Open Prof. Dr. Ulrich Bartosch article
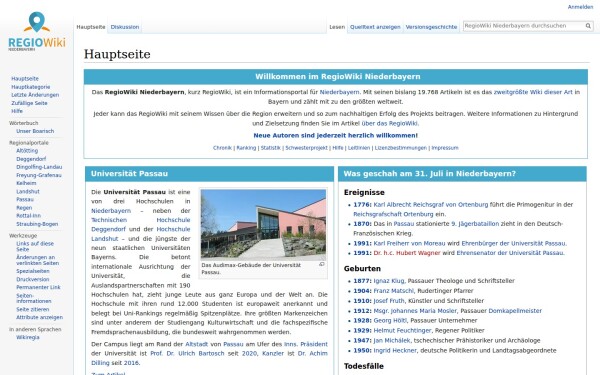Viewport: 600px width, 375px height. (187, 353)
